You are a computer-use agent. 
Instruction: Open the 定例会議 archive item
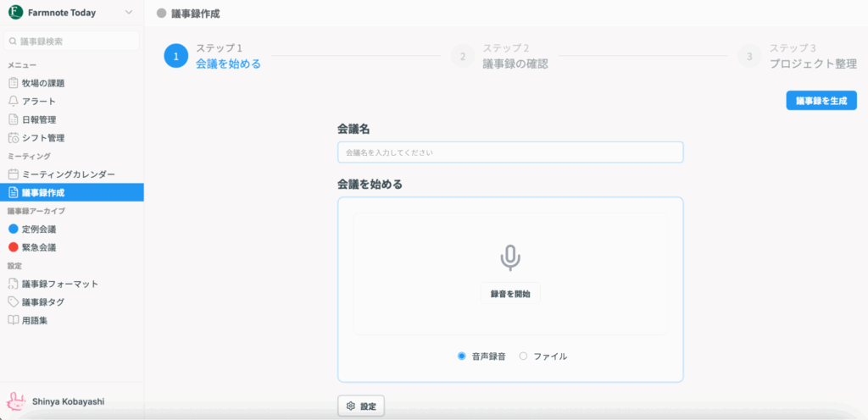coord(39,229)
